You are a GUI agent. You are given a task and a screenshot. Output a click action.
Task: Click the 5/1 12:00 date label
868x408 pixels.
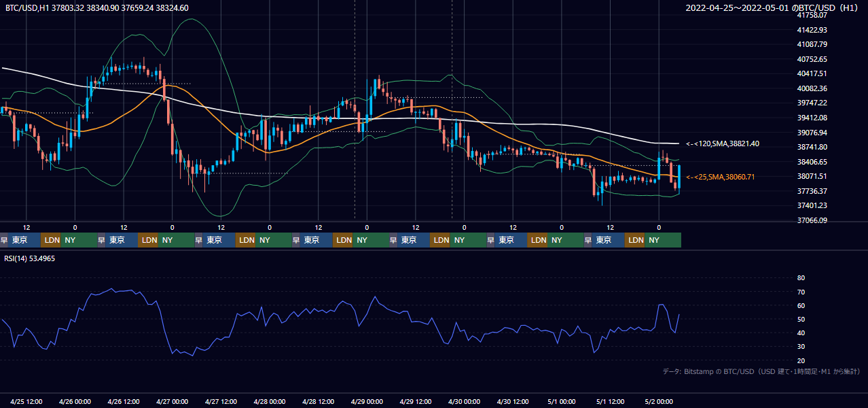[x=611, y=401]
